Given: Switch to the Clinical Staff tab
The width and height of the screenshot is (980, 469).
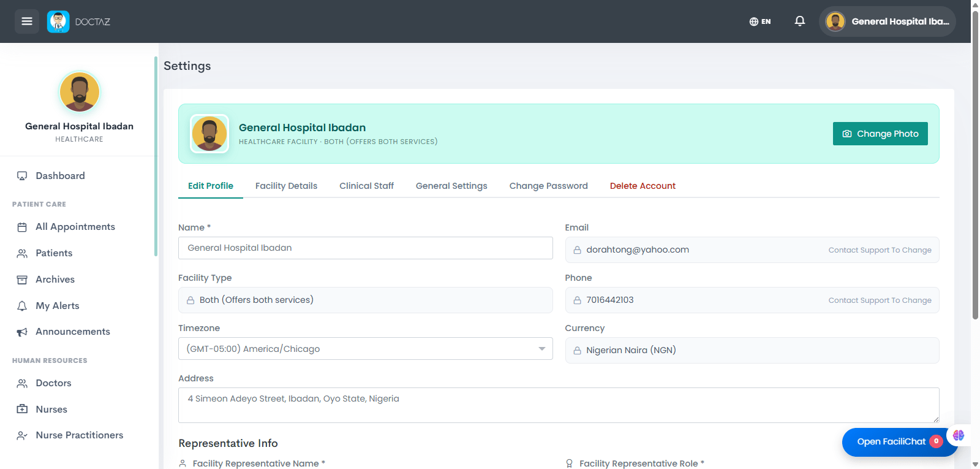Looking at the screenshot, I should (x=366, y=186).
